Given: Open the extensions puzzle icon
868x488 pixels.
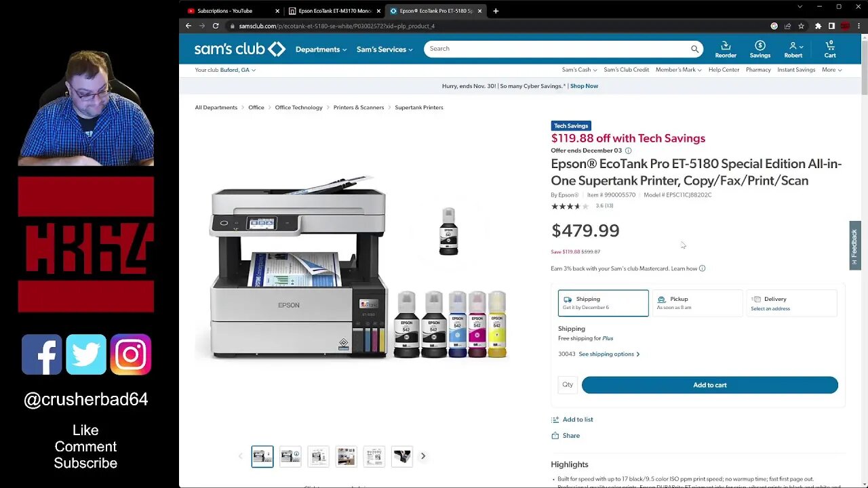Looking at the screenshot, I should tap(818, 26).
